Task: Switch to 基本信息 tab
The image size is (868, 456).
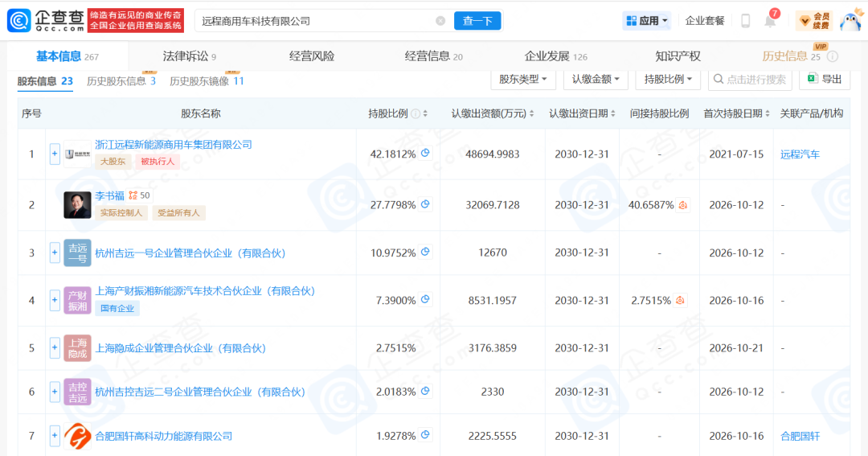Action: (67, 56)
